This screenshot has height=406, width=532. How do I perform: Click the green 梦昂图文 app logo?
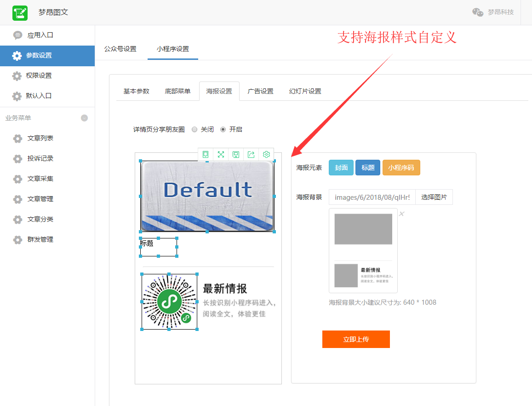coord(20,13)
